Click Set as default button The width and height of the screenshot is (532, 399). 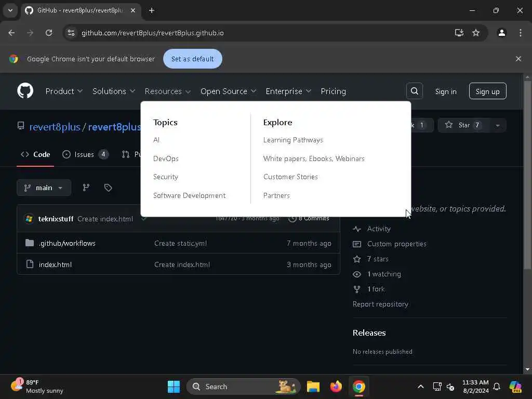(192, 59)
